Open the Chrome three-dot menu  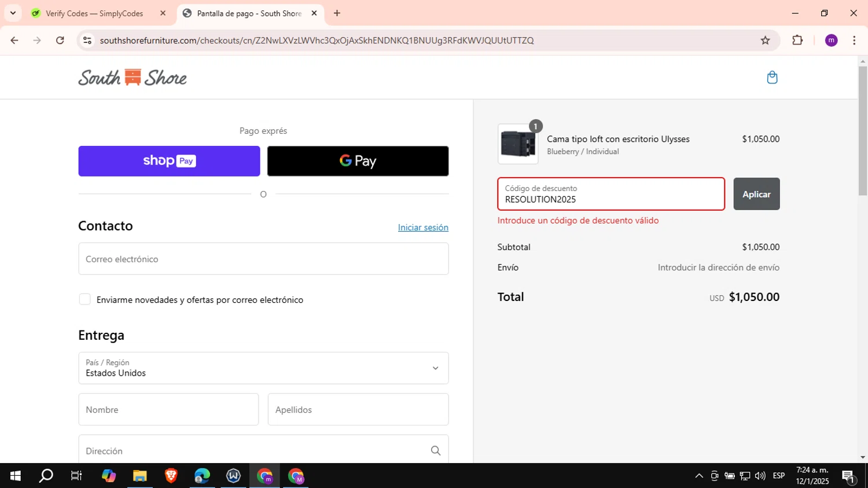click(854, 41)
